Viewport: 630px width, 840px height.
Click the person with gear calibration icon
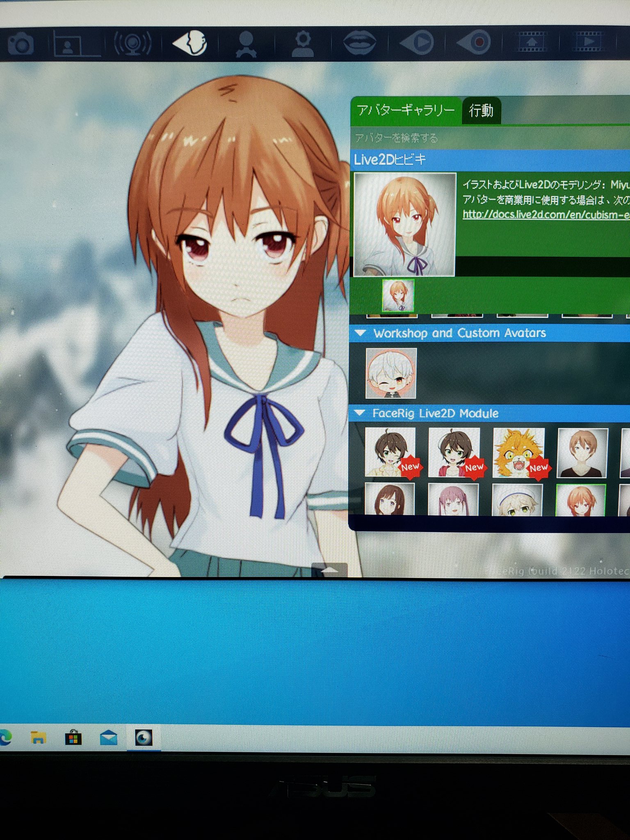[x=303, y=43]
